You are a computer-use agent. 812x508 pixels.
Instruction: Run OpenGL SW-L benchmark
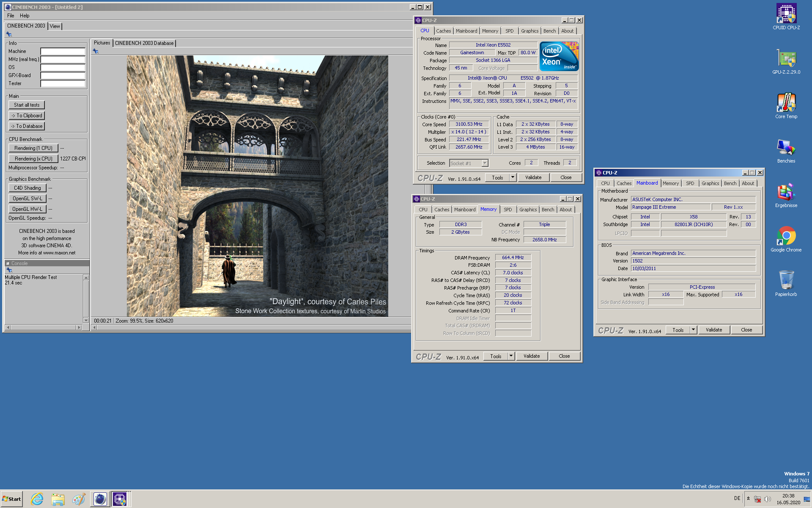(x=27, y=199)
